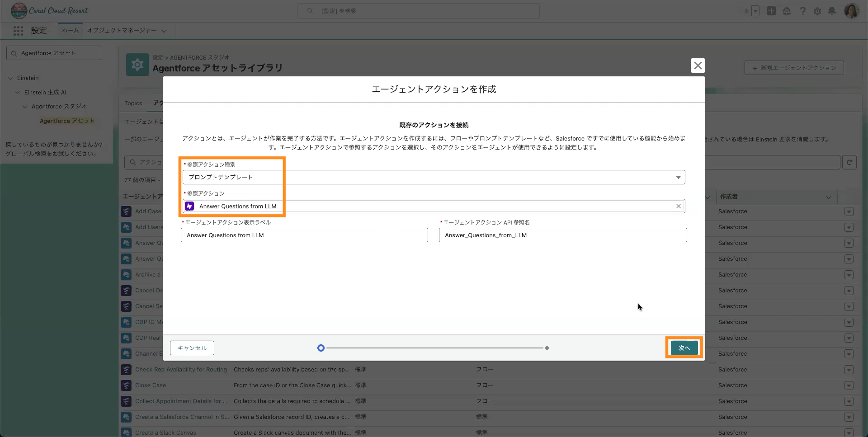Click the Agentforce Asset Library gear icon
Image resolution: width=868 pixels, height=437 pixels.
(137, 65)
